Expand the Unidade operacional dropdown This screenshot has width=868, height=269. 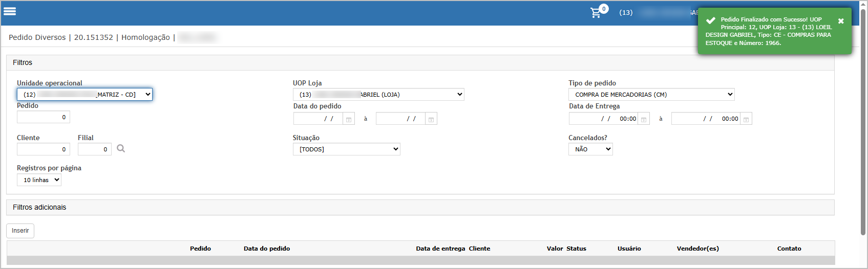(84, 95)
